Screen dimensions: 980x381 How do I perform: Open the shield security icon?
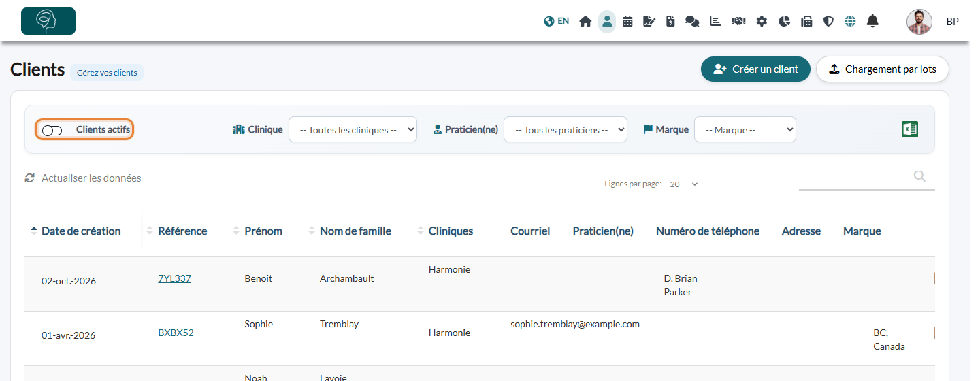tap(828, 21)
